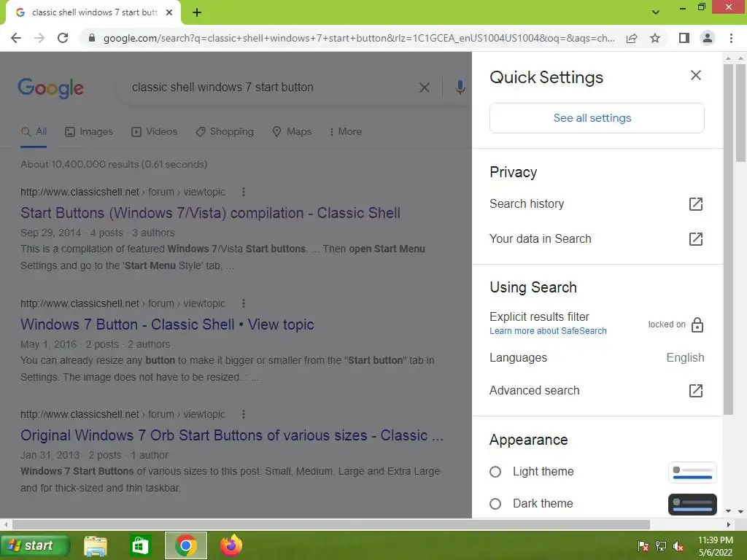747x560 pixels.
Task: Open options for Windows 7 Button result
Action: (244, 303)
